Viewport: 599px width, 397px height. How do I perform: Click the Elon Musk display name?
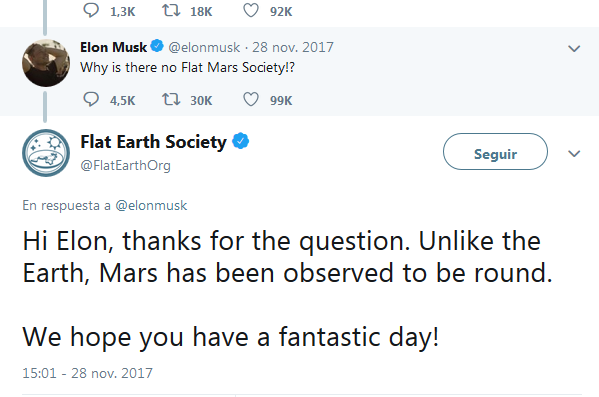pyautogui.click(x=113, y=47)
